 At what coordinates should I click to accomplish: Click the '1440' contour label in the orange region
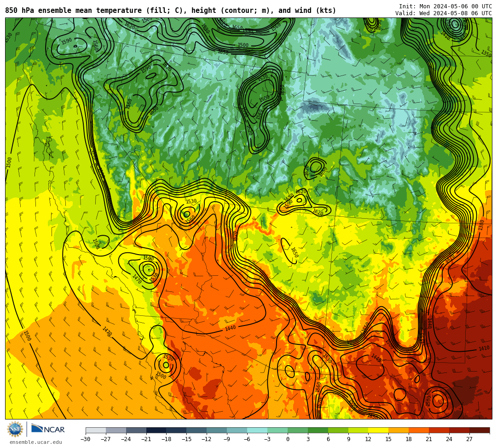230,327
